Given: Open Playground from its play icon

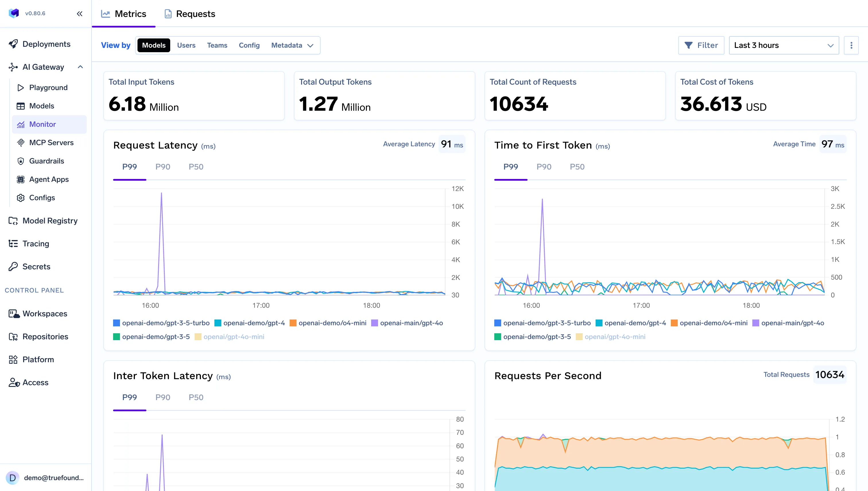Looking at the screenshot, I should coord(21,88).
